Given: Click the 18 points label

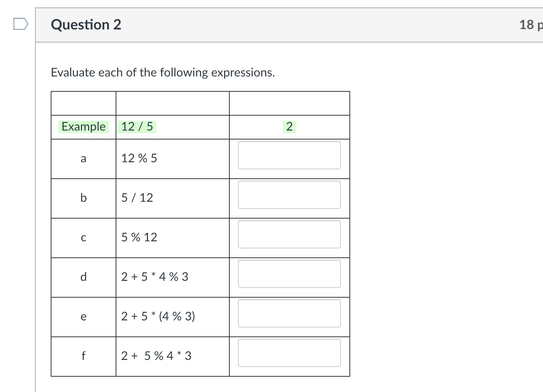Looking at the screenshot, I should point(530,25).
